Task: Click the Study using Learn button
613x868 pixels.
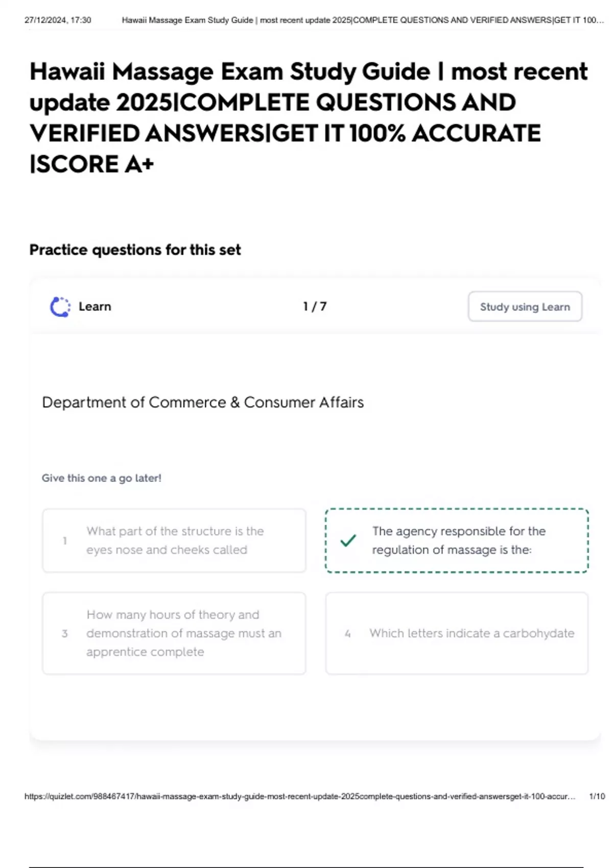Action: pos(525,306)
